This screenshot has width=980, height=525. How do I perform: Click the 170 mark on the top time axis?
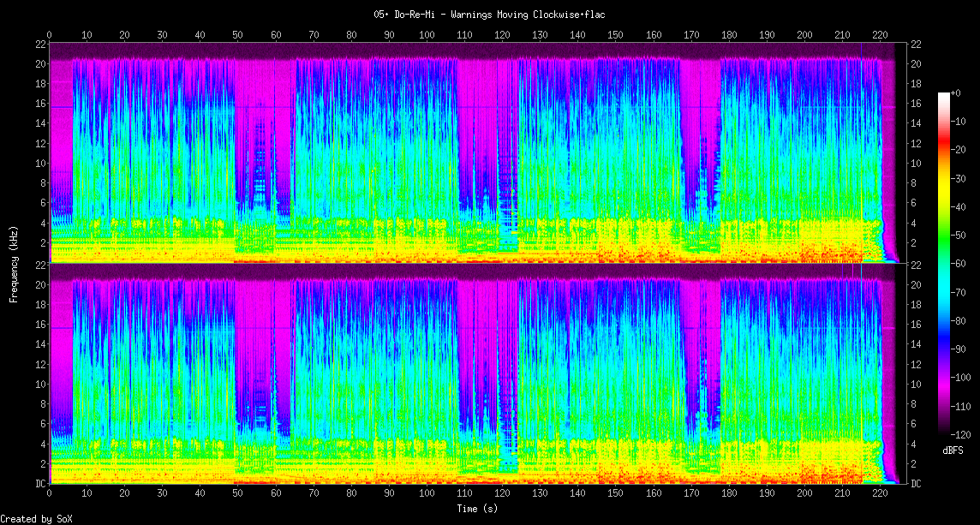pos(690,35)
